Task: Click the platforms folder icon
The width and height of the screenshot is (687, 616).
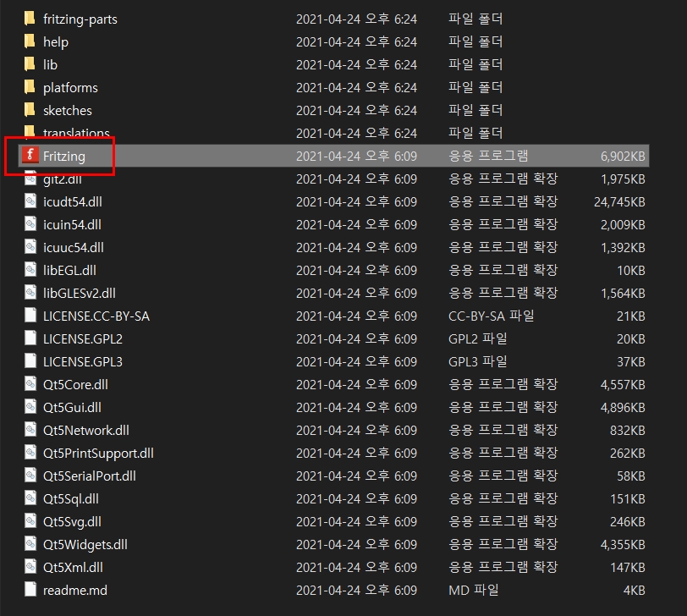Action: [30, 87]
